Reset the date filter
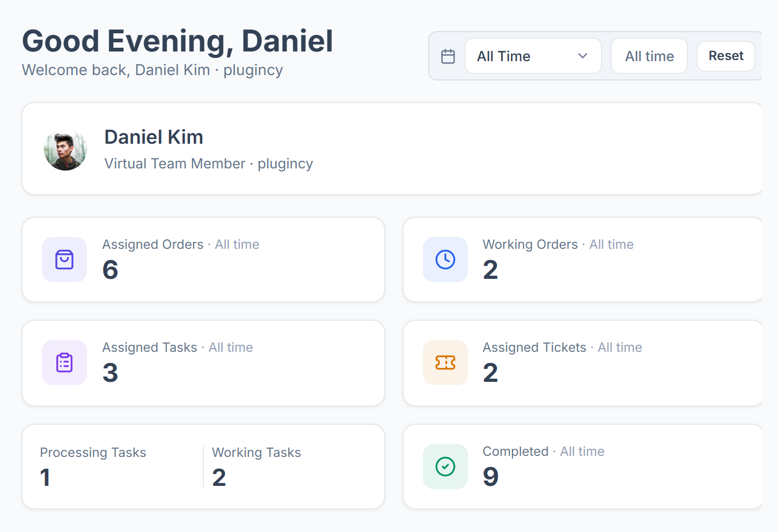Screen dimensions: 777x532 (726, 56)
